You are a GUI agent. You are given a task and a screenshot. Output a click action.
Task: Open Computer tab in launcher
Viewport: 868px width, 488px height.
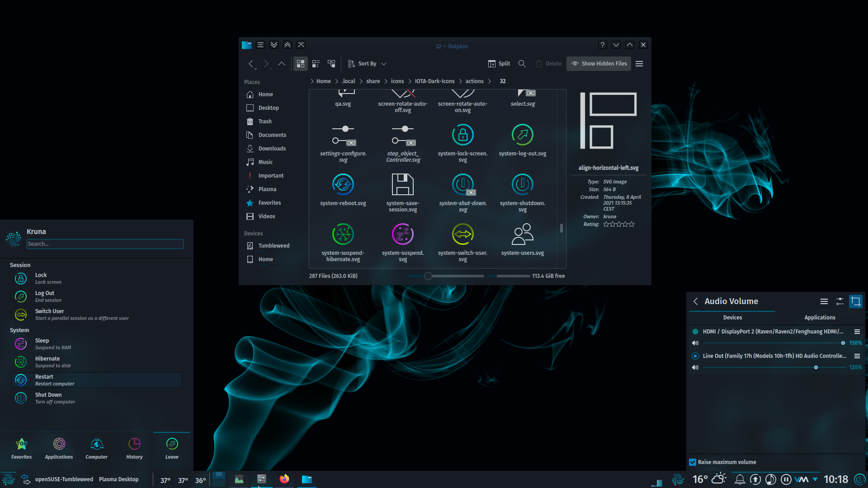96,449
